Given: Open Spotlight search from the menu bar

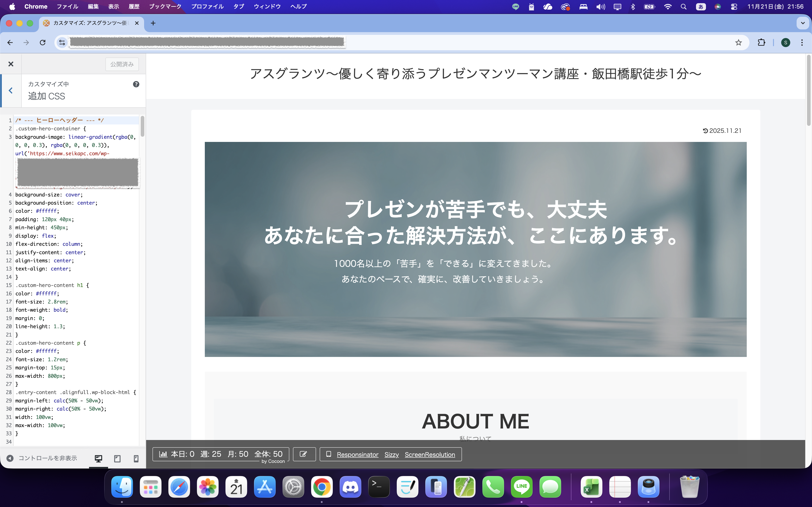Looking at the screenshot, I should coord(684,6).
